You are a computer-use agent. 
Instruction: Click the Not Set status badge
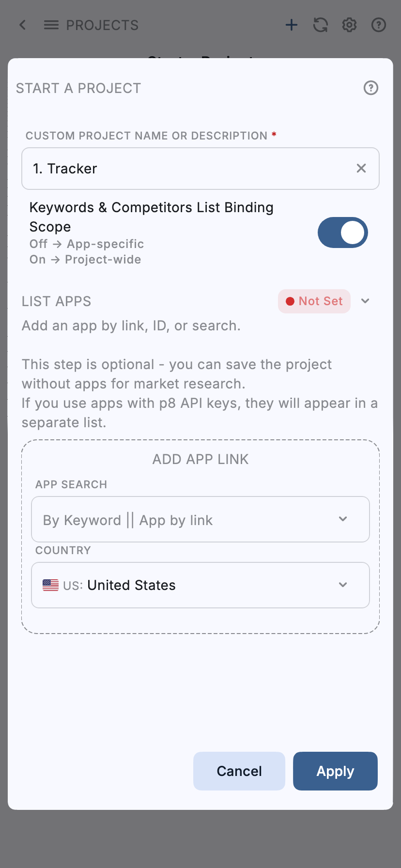click(314, 301)
